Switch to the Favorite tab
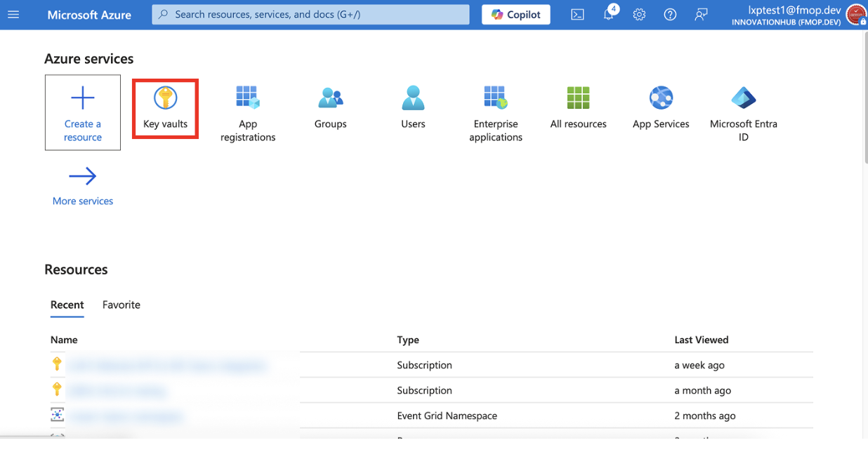The image size is (868, 452). pyautogui.click(x=121, y=305)
